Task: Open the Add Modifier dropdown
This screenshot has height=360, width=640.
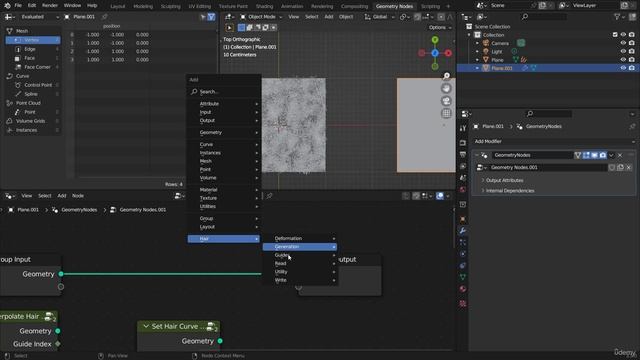Action: (554, 141)
